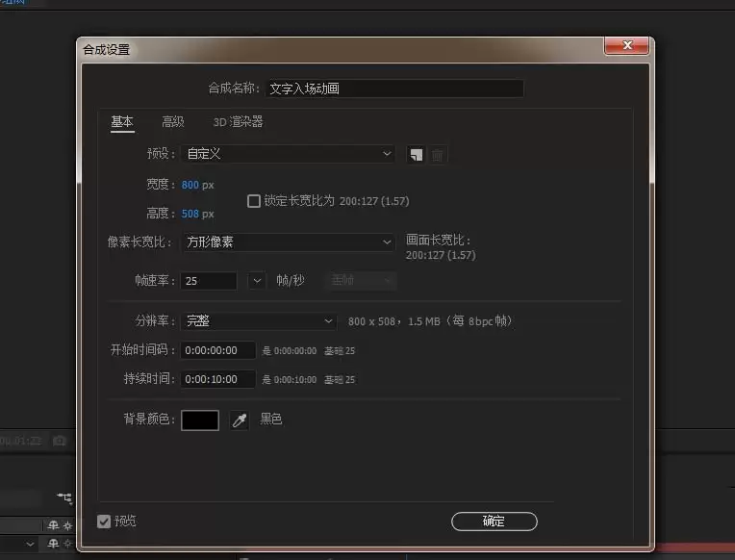Switch to the 3D 渲染器 tab
The width and height of the screenshot is (735, 560).
(239, 122)
